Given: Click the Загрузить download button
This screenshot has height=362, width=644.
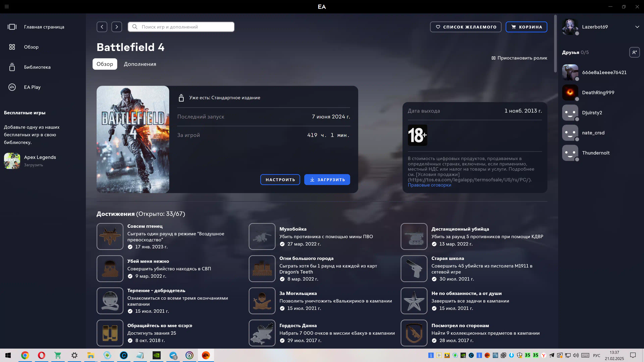Looking at the screenshot, I should [x=327, y=180].
